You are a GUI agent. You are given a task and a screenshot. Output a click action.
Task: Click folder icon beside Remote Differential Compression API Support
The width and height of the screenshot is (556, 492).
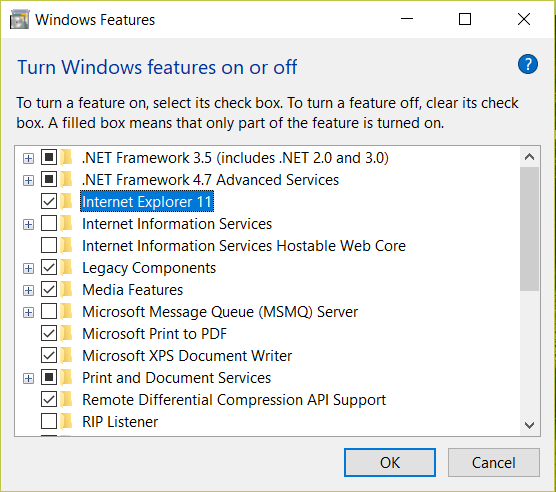[66, 399]
